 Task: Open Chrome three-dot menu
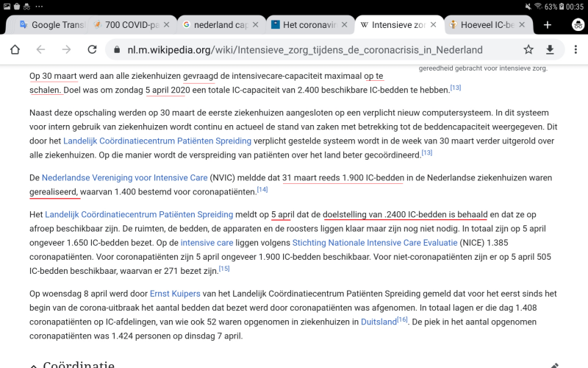click(x=576, y=49)
